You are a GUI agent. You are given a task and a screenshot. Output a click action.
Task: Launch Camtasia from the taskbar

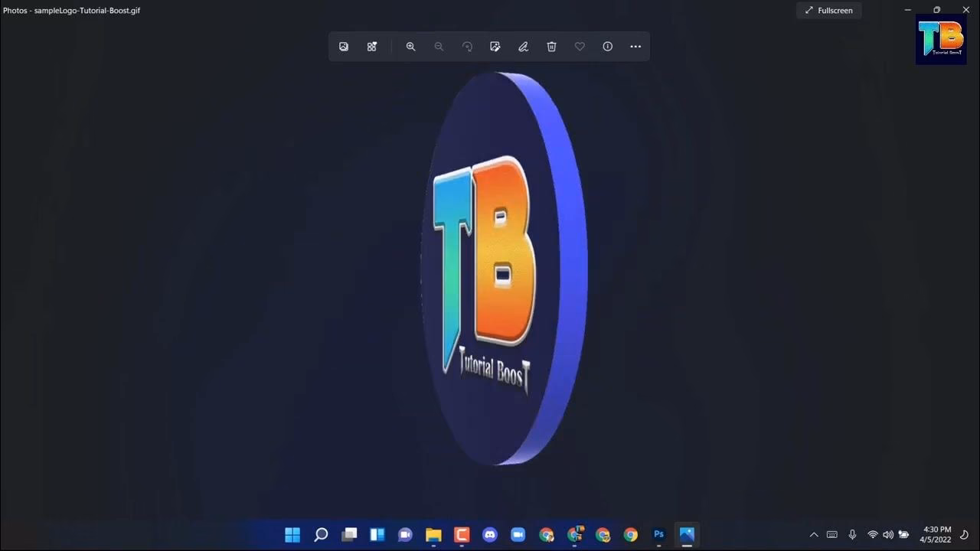click(x=461, y=534)
